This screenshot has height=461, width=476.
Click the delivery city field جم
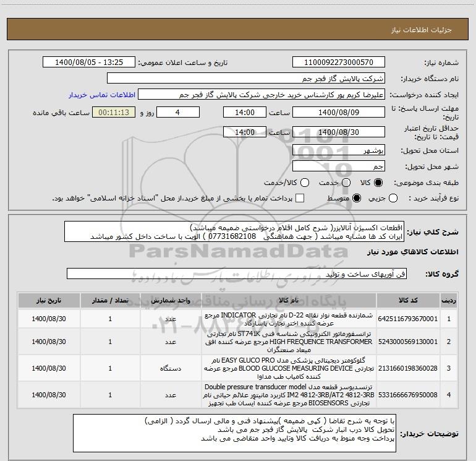[x=339, y=166]
